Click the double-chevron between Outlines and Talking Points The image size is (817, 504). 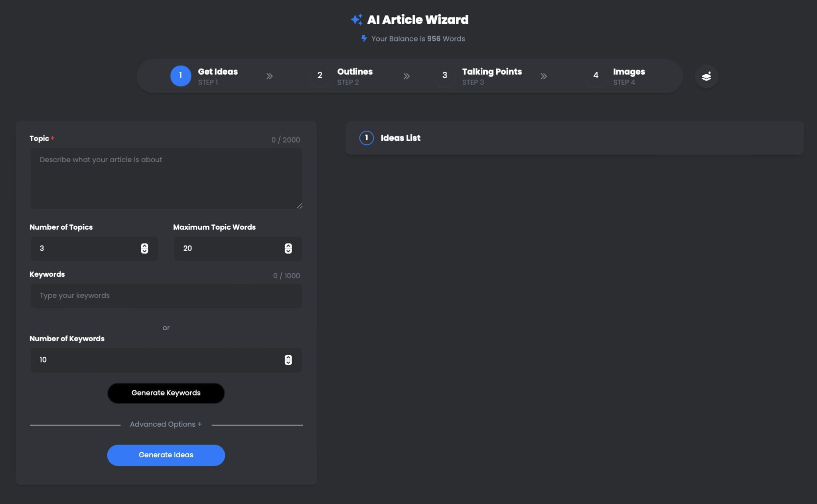pyautogui.click(x=407, y=76)
